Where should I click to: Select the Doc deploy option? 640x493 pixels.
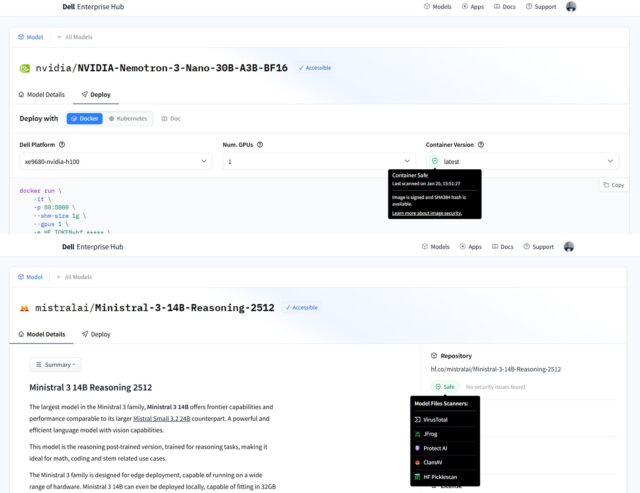171,118
